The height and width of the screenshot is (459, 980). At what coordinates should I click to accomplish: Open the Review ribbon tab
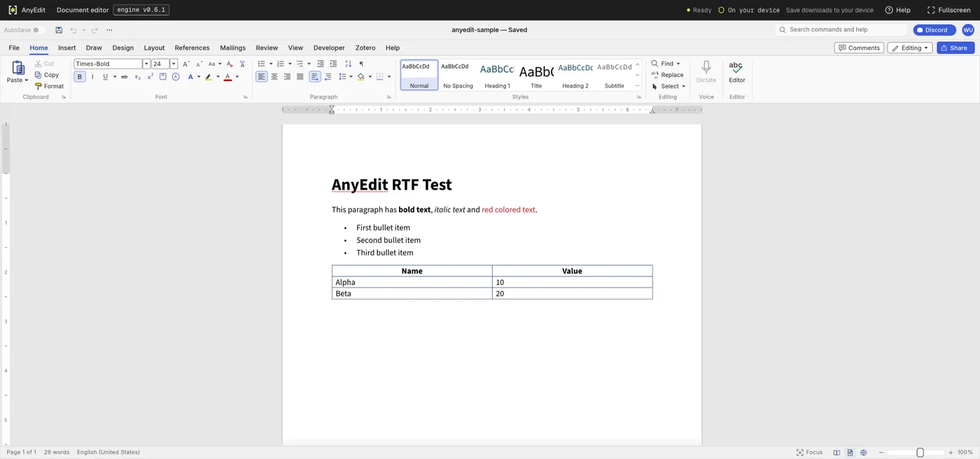click(267, 48)
